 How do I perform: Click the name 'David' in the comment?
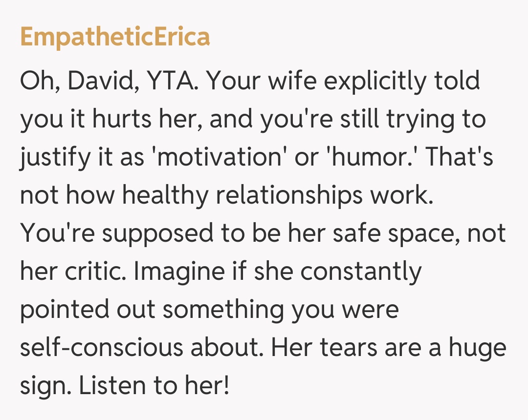click(99, 82)
